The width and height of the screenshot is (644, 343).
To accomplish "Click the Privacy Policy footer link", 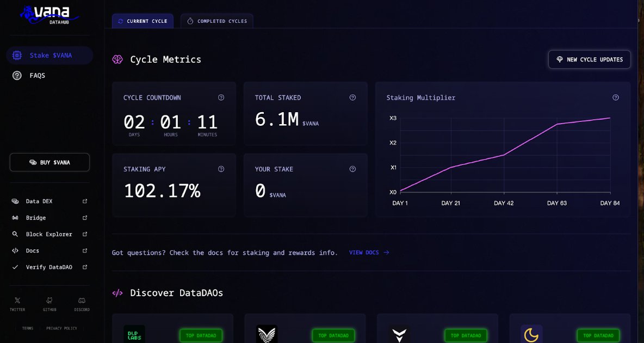I will point(61,328).
